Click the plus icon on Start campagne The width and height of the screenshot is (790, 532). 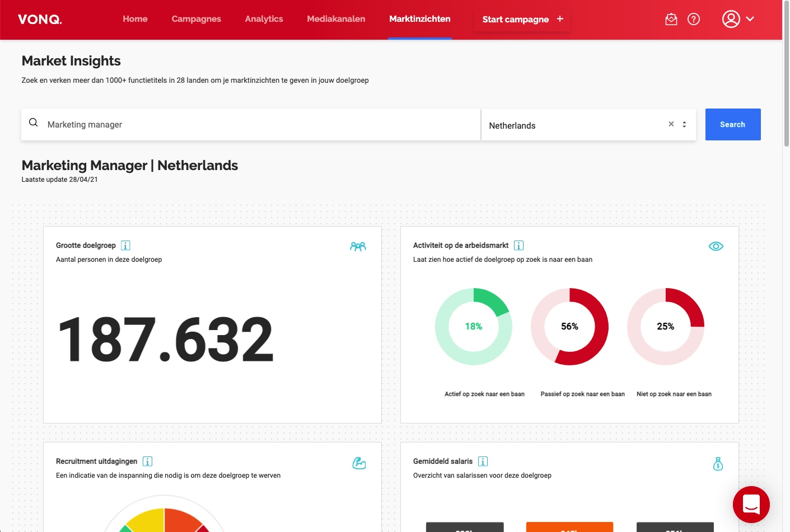point(560,19)
